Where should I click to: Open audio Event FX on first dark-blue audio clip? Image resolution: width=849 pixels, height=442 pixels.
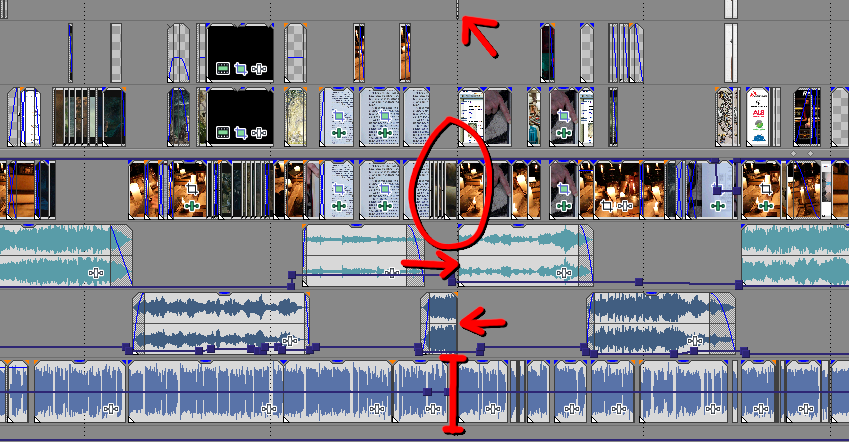tap(290, 340)
